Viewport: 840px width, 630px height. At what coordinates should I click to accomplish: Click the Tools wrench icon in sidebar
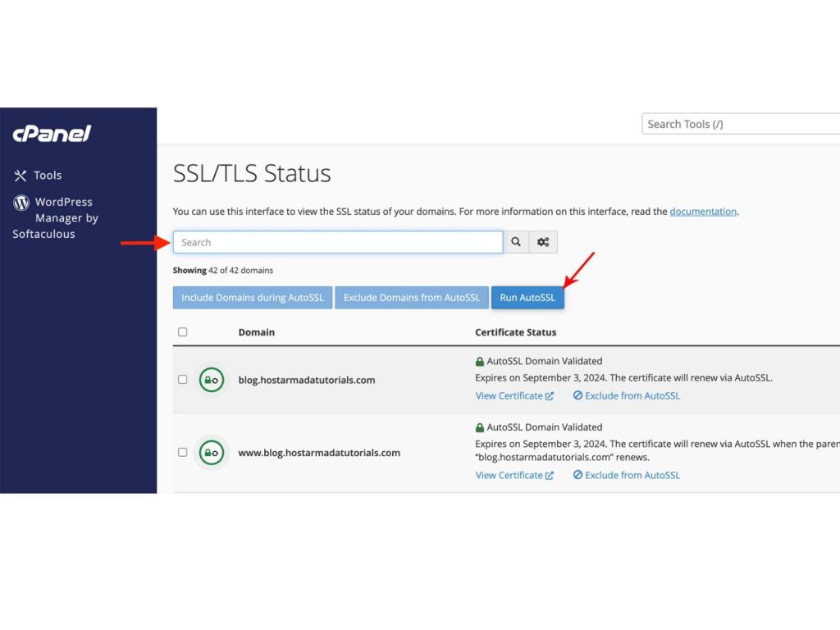pos(21,176)
